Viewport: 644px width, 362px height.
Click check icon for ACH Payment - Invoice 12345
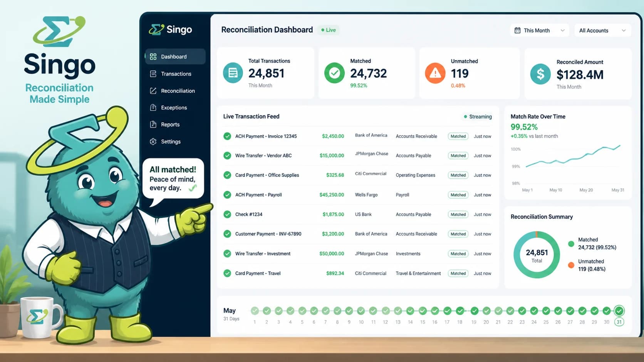227,136
